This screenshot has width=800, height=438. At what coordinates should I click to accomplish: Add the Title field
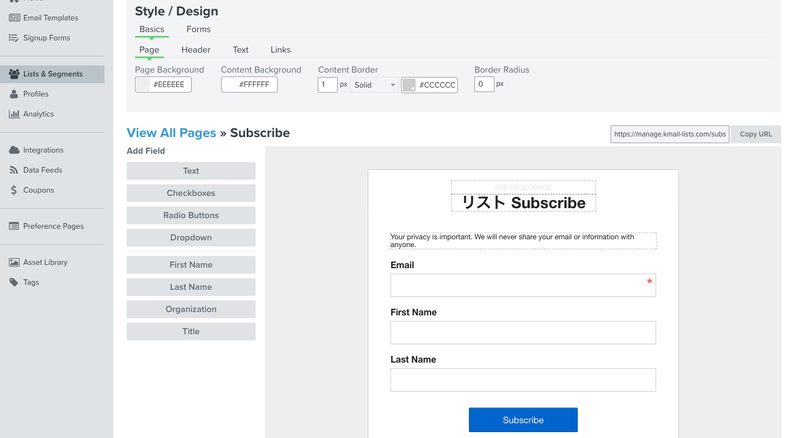(x=191, y=331)
